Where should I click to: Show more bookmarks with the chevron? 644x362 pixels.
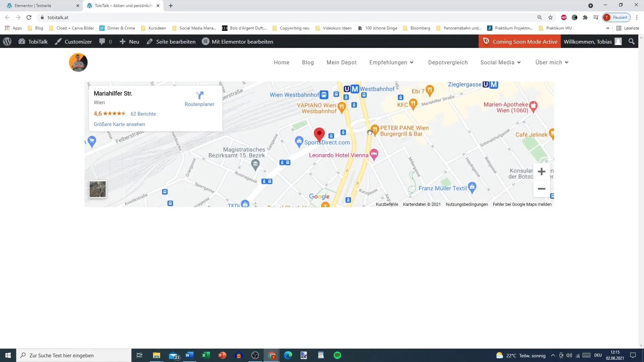coord(607,28)
